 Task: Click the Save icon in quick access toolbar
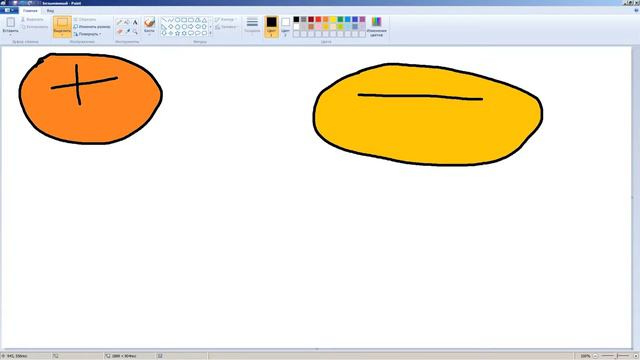point(15,3)
